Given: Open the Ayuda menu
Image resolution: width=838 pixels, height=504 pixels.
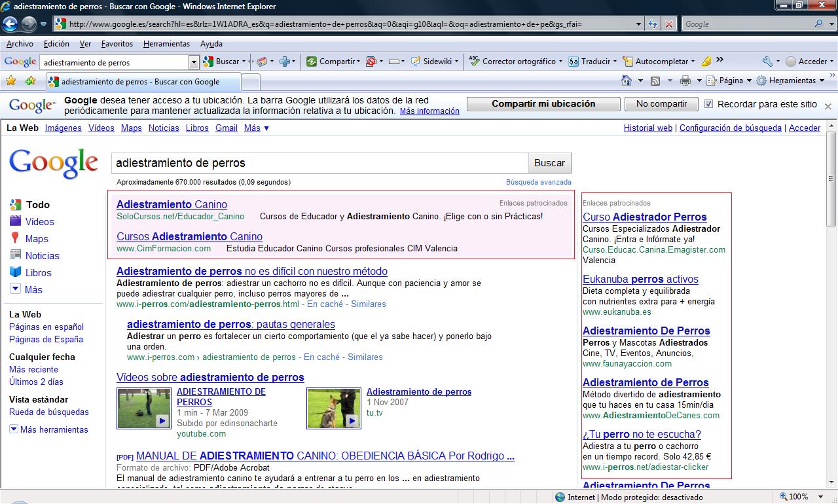Looking at the screenshot, I should 211,44.
